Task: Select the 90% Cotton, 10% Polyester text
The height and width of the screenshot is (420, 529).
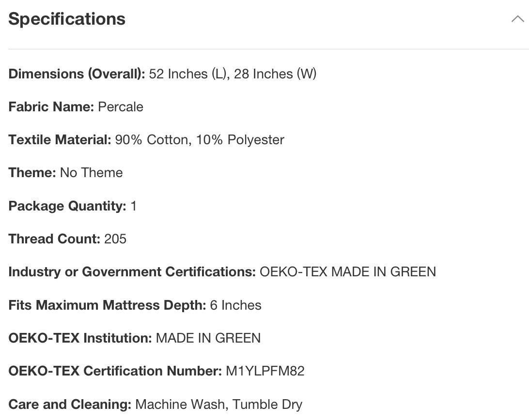Action: tap(200, 139)
